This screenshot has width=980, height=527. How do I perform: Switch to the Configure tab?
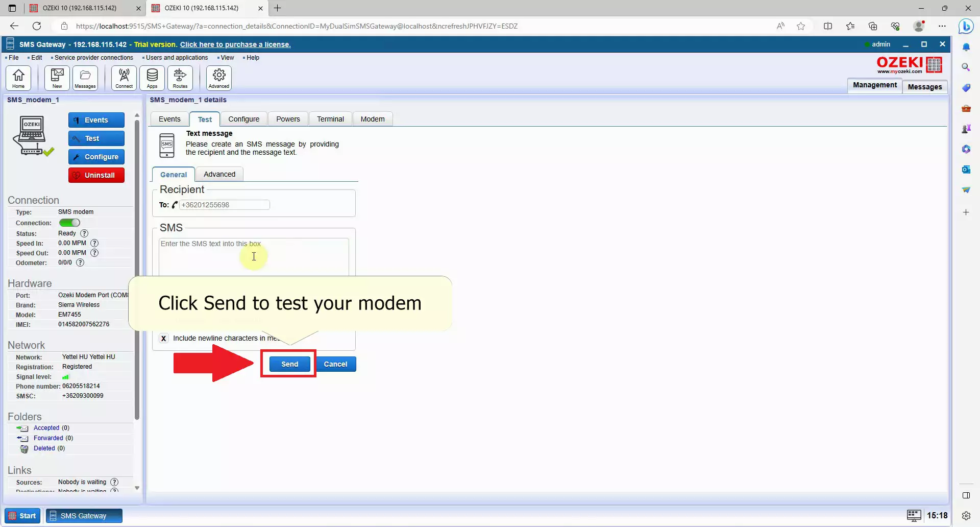pos(243,119)
